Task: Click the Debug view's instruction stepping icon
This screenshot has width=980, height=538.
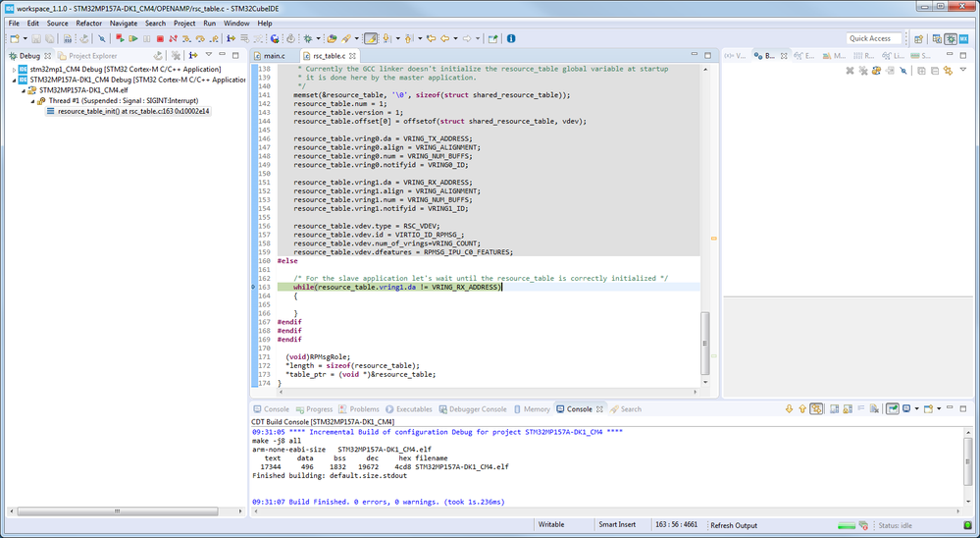Action: point(193,55)
